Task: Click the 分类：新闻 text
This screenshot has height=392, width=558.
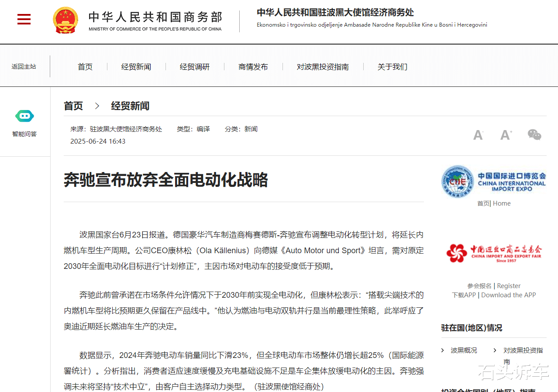Action: click(241, 129)
